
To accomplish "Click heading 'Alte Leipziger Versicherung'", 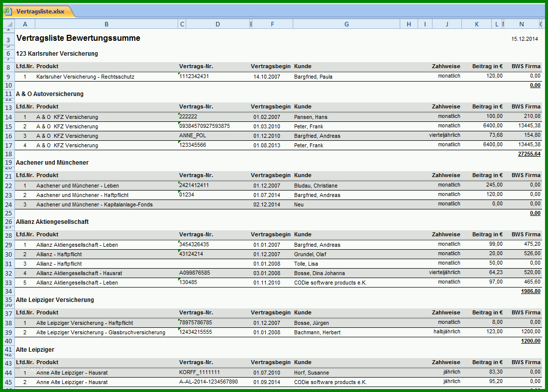I will pyautogui.click(x=55, y=300).
